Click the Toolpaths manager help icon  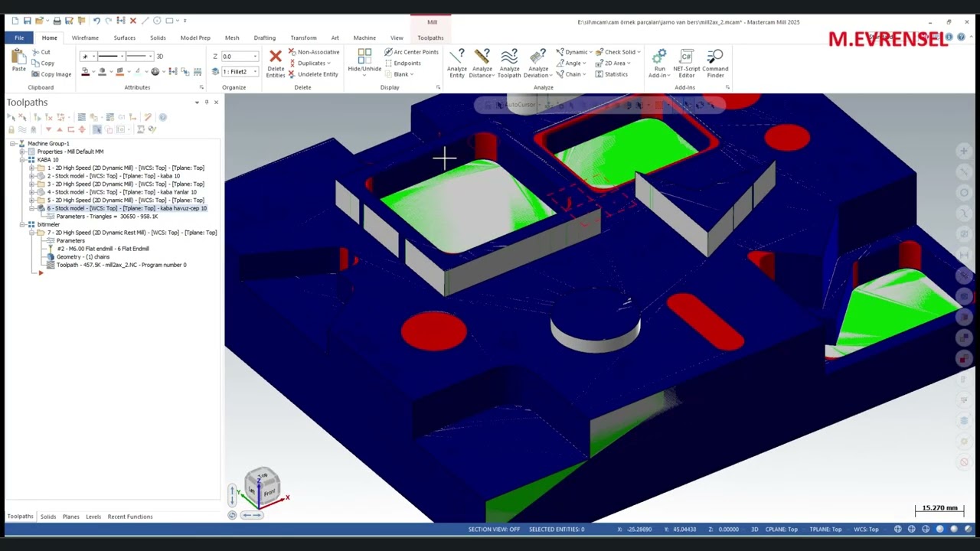[x=162, y=117]
